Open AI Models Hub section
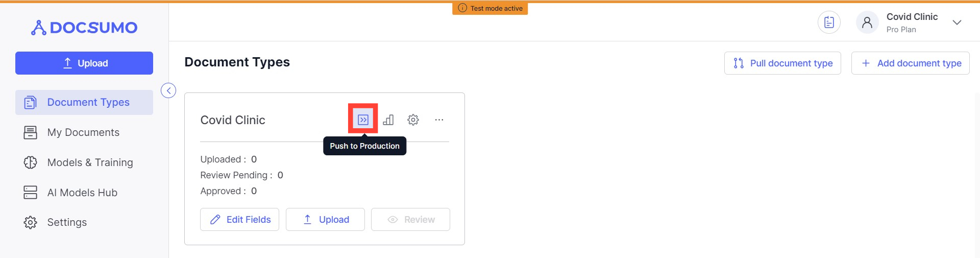980x258 pixels. click(84, 193)
